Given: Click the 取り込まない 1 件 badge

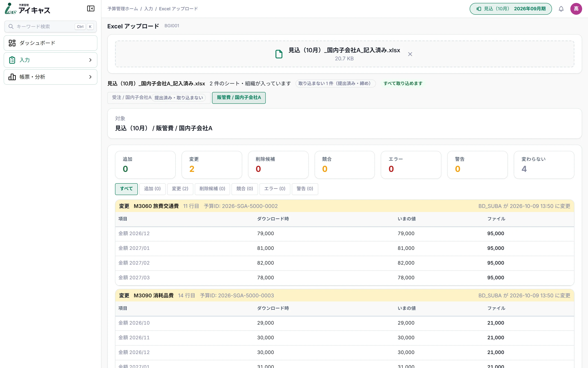Looking at the screenshot, I should [336, 84].
